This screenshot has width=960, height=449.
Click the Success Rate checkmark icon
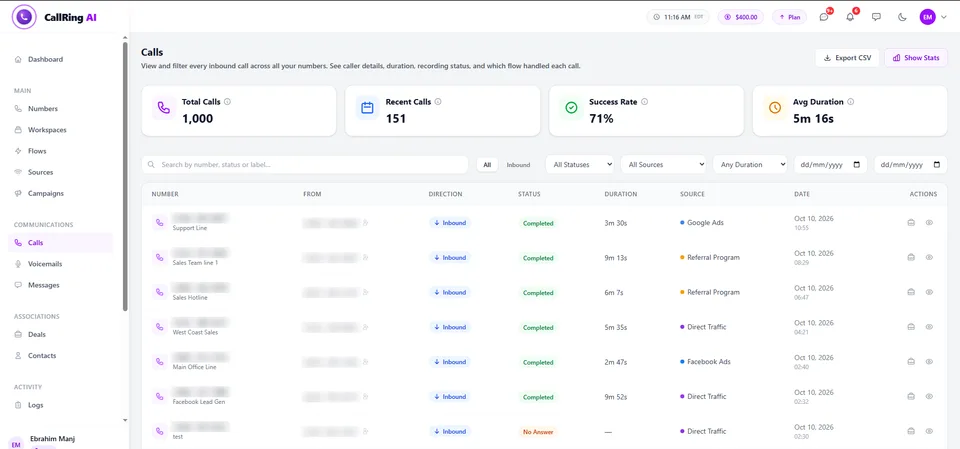tap(571, 108)
